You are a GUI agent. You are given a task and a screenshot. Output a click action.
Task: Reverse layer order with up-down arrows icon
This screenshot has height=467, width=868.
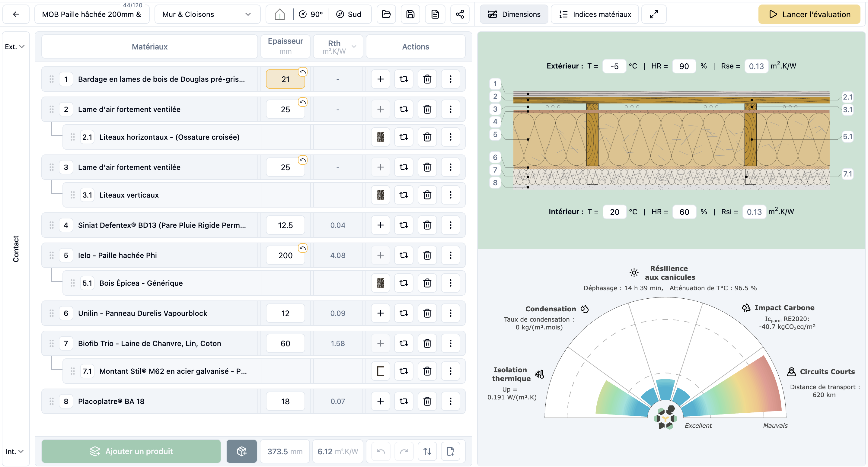pos(427,451)
